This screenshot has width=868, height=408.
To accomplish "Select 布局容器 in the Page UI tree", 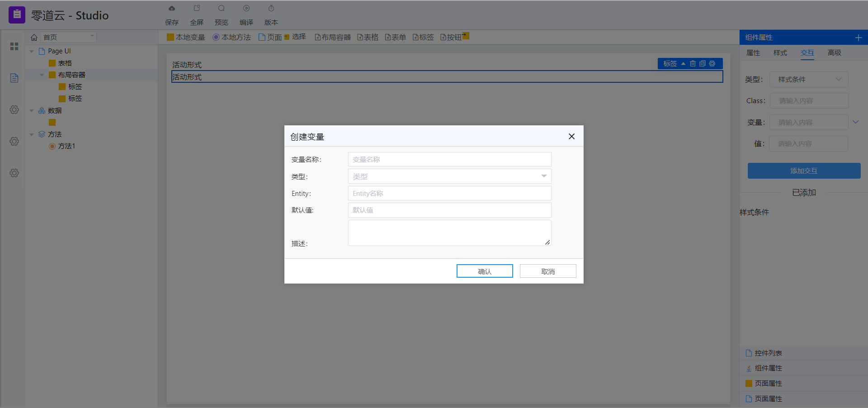I will click(71, 75).
